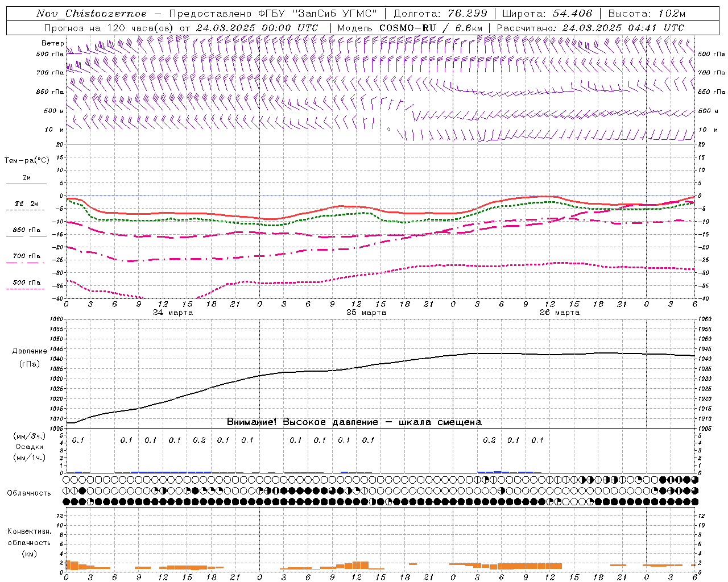Click the '(мм/3ч.)' precipitation unit label
The image size is (728, 582).
coord(29,436)
